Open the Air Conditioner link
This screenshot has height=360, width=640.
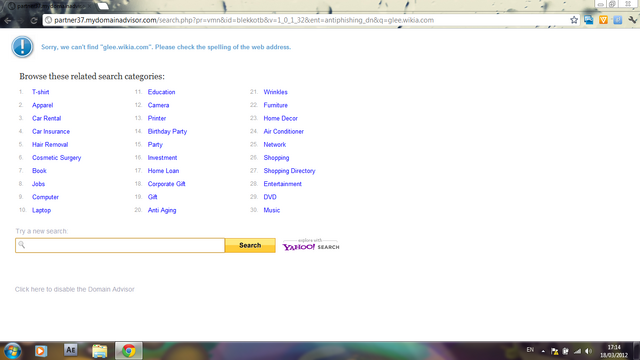(284, 131)
